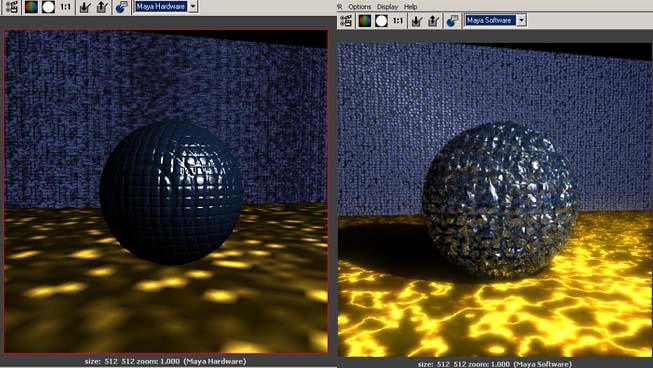Select the Maya Software renderer text field

pyautogui.click(x=491, y=20)
